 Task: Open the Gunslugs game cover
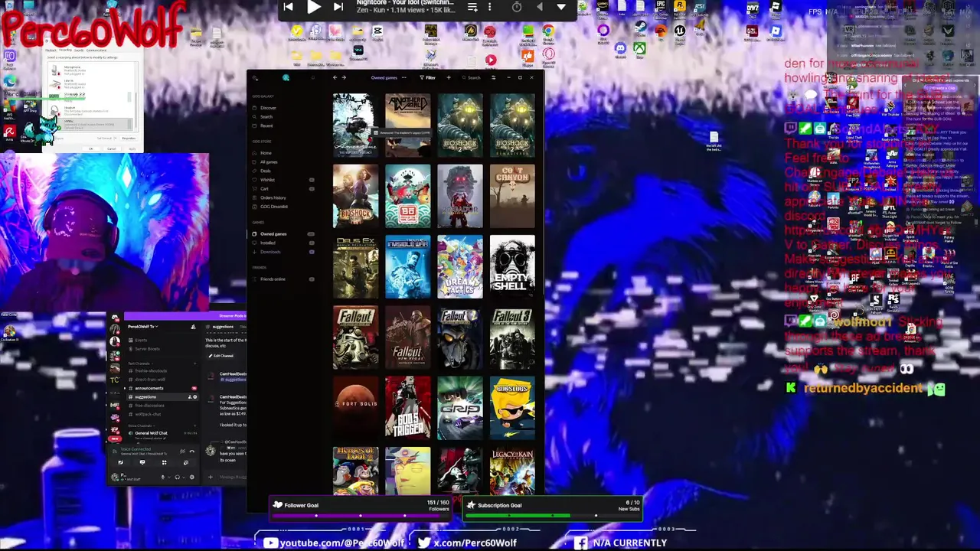pyautogui.click(x=512, y=408)
